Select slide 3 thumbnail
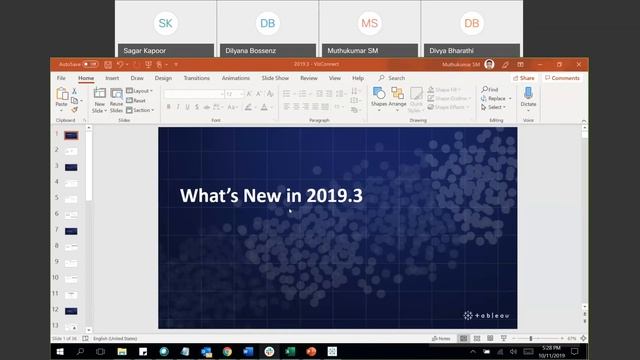 (x=71, y=167)
